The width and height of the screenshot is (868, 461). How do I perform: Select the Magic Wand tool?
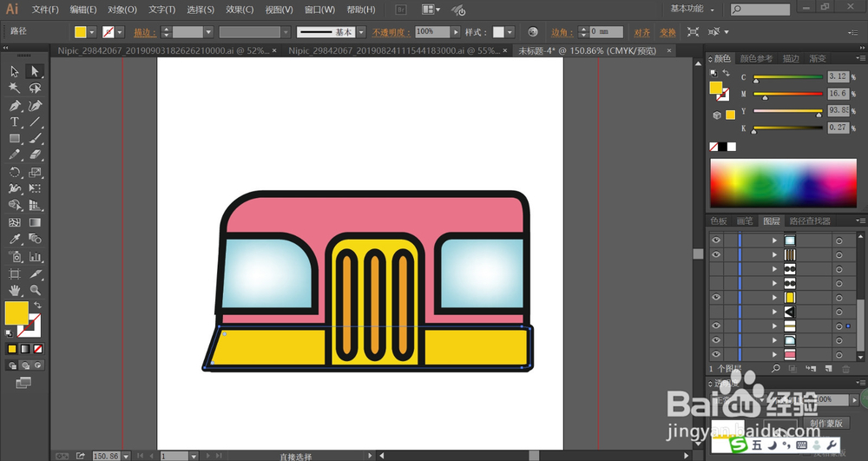[x=15, y=88]
